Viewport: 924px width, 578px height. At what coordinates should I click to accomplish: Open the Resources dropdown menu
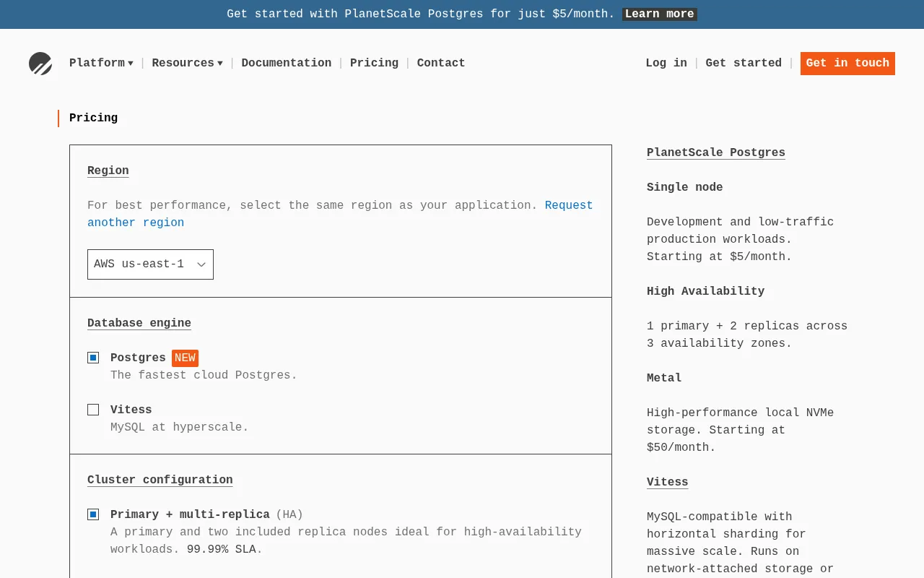click(x=187, y=64)
